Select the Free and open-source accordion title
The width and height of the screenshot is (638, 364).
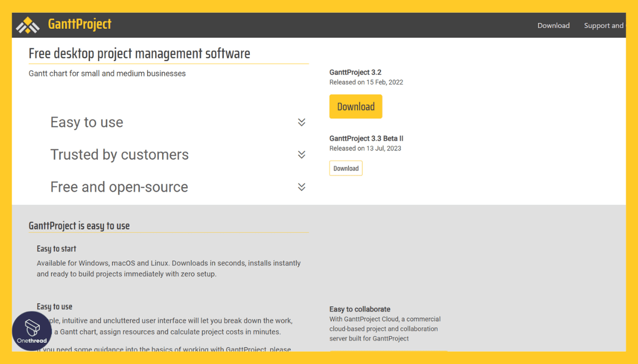tap(119, 187)
